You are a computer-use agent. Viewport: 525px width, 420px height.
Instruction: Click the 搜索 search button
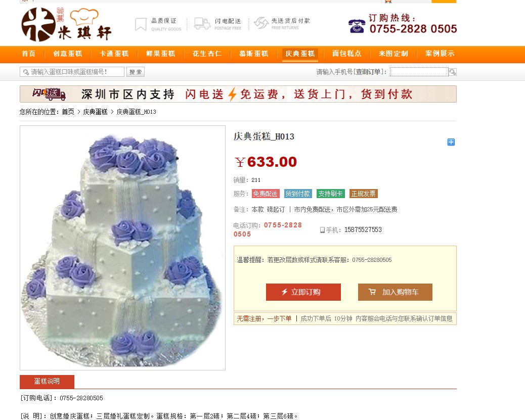pyautogui.click(x=136, y=72)
